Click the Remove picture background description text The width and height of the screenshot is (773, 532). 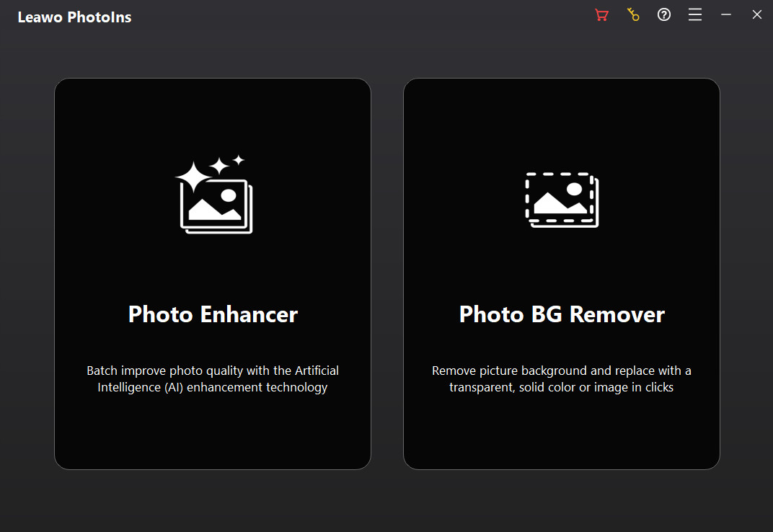click(x=562, y=379)
